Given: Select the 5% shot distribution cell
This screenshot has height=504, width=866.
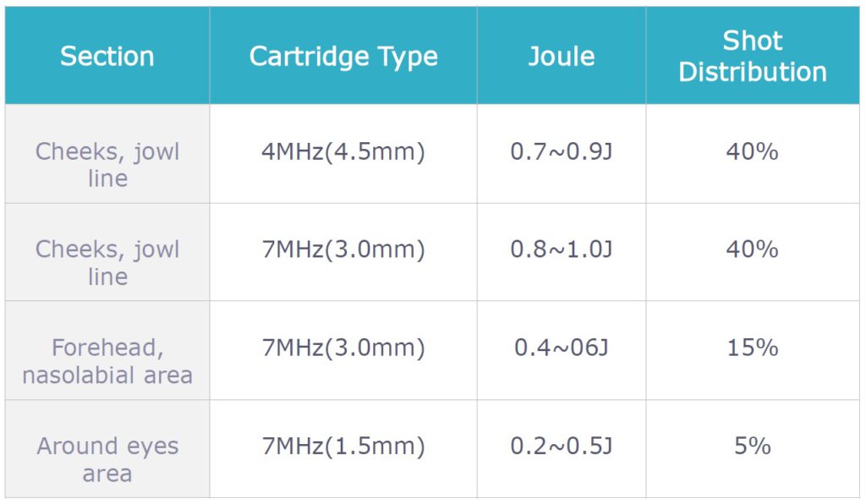Looking at the screenshot, I should pos(753,446).
